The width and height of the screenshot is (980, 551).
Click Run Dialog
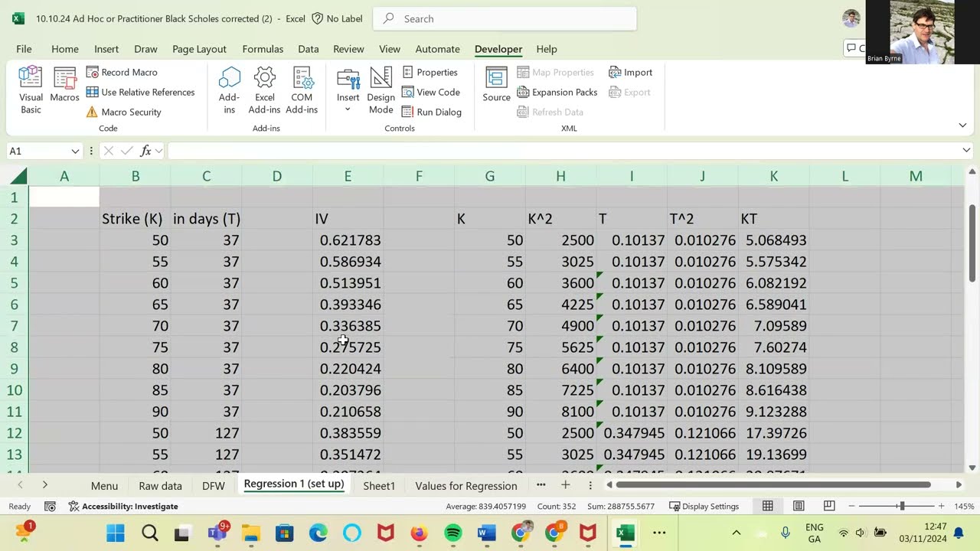pos(431,112)
